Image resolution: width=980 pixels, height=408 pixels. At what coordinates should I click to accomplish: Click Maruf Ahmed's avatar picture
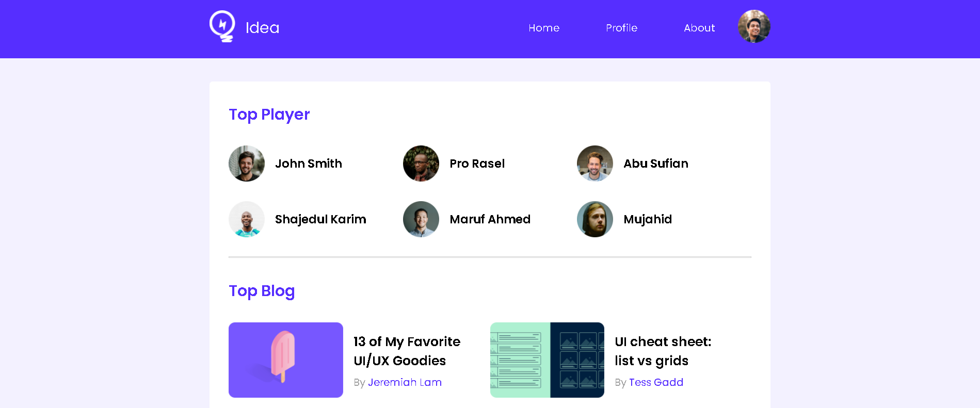tap(421, 219)
